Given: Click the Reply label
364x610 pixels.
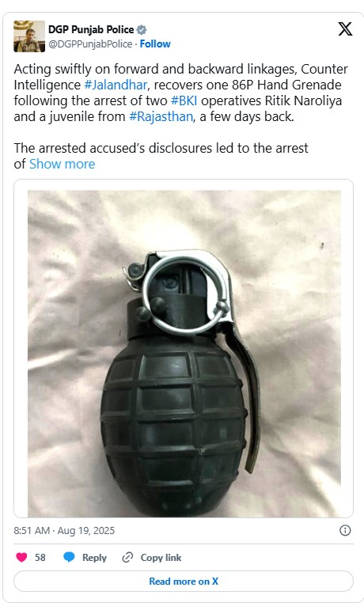Looking at the screenshot, I should click(94, 558).
